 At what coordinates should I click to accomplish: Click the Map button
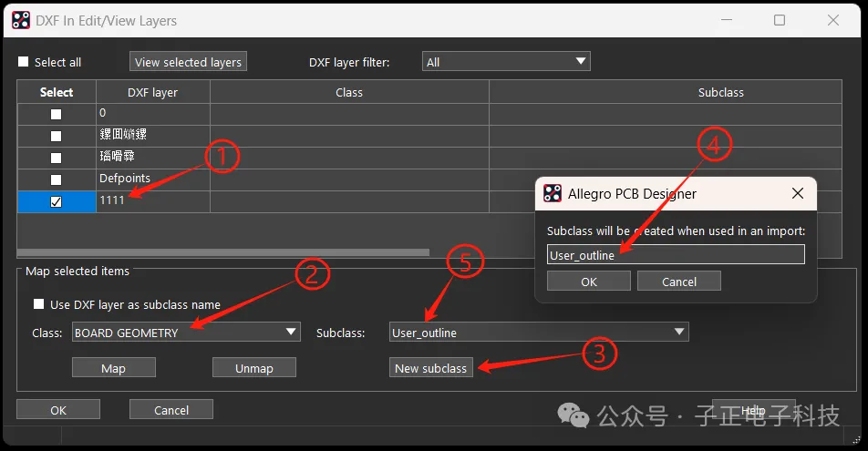[x=113, y=367]
